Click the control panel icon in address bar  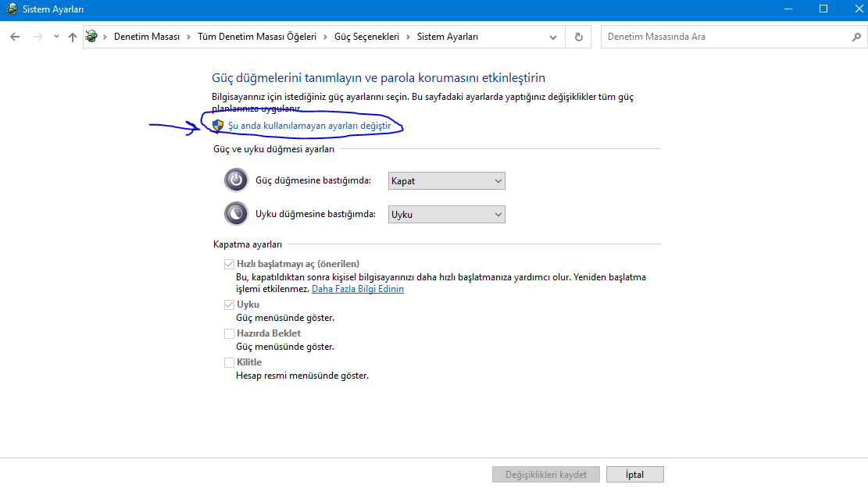tap(91, 37)
